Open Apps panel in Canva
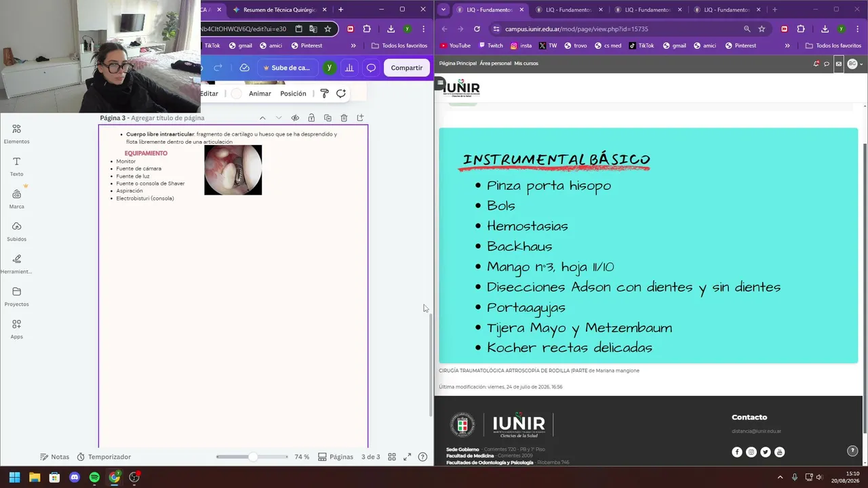Image resolution: width=868 pixels, height=488 pixels. click(16, 329)
